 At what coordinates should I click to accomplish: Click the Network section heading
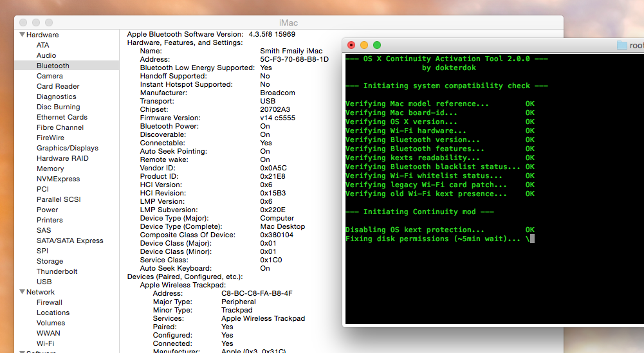(41, 292)
